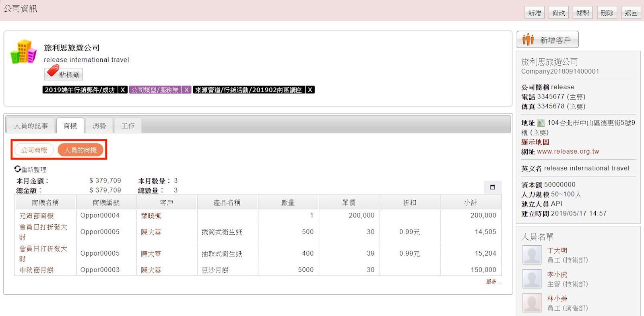The image size is (644, 316).
Task: Click the window maximize icon above table
Action: 492,187
